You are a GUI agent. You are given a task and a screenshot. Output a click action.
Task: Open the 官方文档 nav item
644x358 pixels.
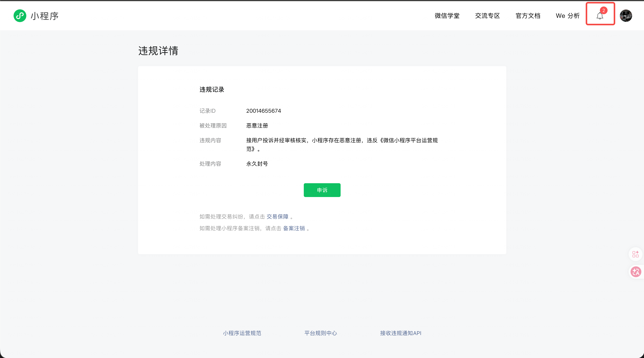(528, 16)
